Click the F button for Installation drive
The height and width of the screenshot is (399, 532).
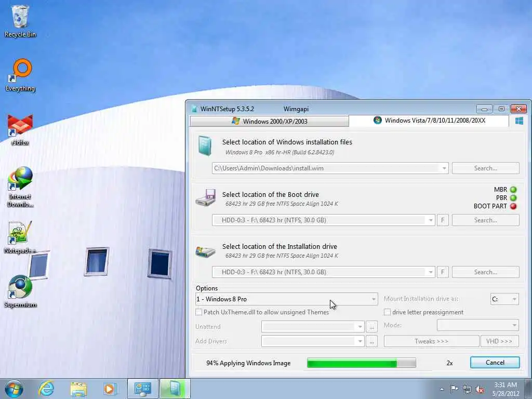(443, 272)
